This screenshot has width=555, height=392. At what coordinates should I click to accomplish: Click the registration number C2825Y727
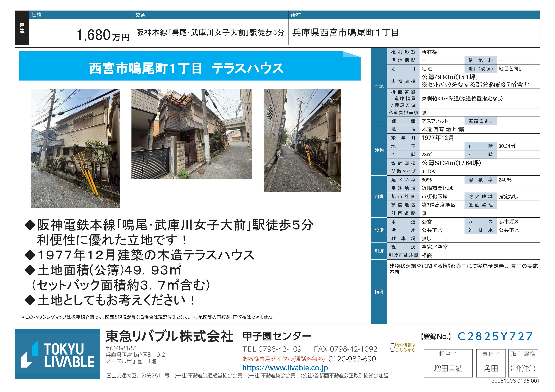pyautogui.click(x=495, y=336)
